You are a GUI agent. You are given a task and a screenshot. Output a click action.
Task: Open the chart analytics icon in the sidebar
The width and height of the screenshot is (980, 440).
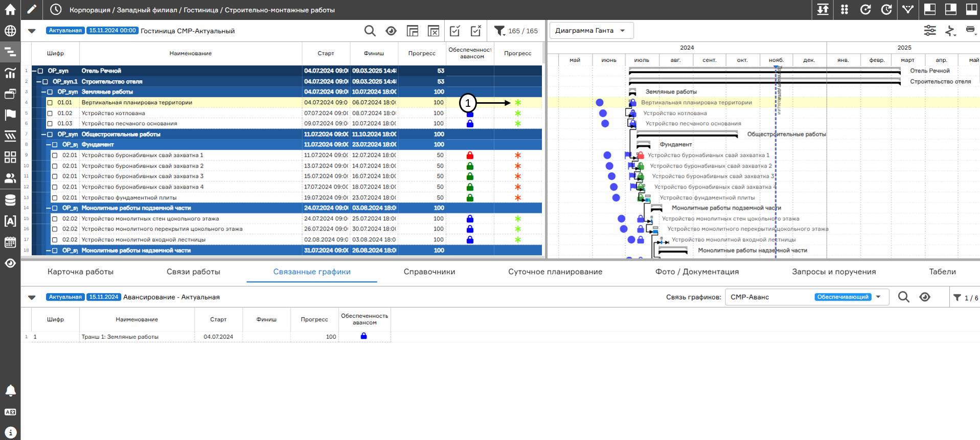click(10, 73)
